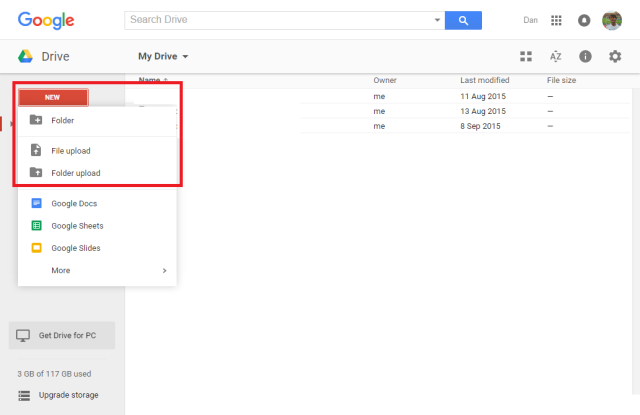This screenshot has height=415, width=640.
Task: Click the monitor icon for Get Drive
Action: [x=23, y=335]
